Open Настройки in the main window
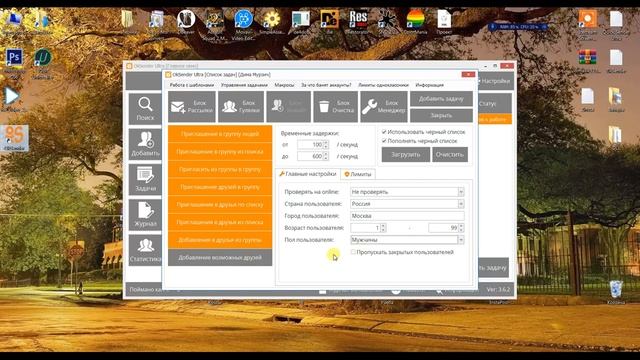Image resolution: width=640 pixels, height=360 pixels. (495, 81)
